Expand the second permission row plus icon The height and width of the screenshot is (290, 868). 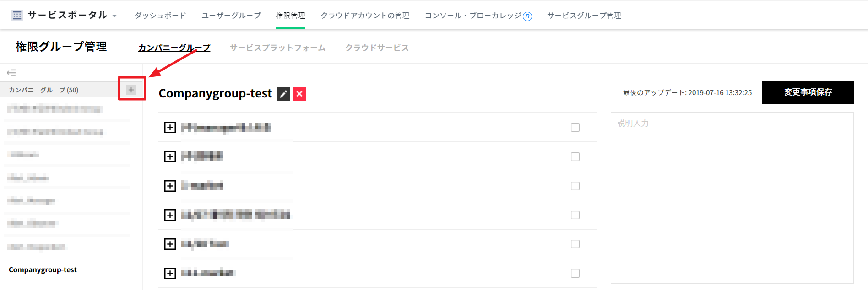tap(170, 156)
